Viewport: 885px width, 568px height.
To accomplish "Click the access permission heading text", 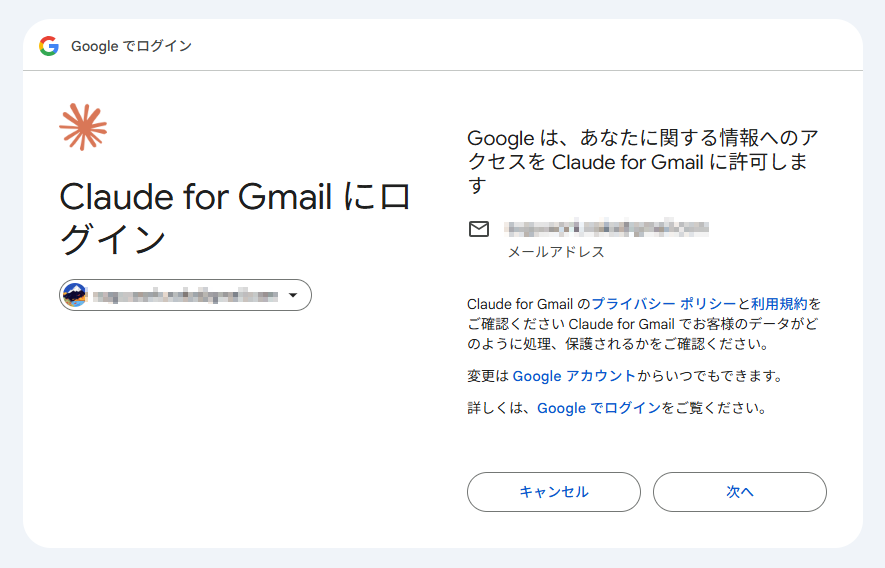I will click(643, 161).
